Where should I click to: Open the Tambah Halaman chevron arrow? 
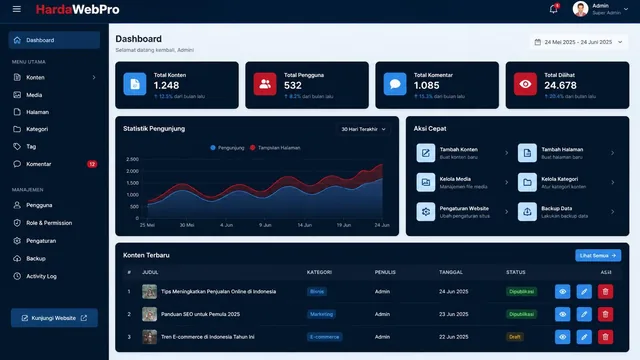click(x=613, y=153)
